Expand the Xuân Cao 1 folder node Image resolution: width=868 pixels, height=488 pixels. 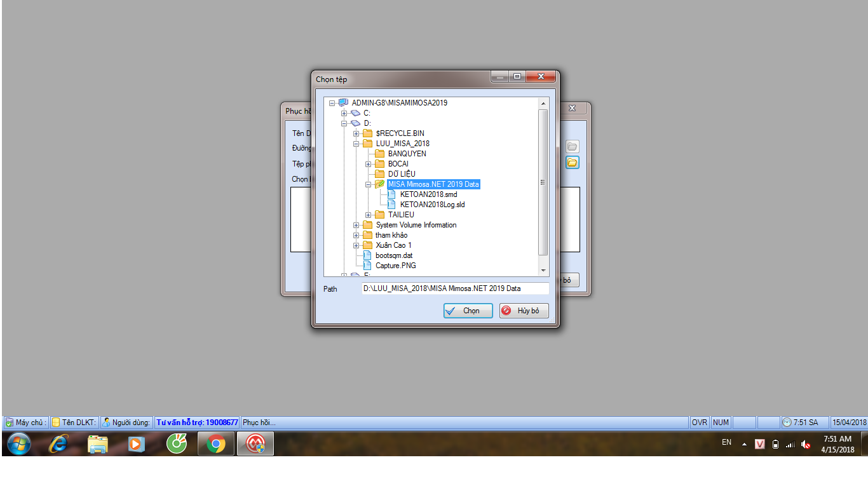click(356, 245)
